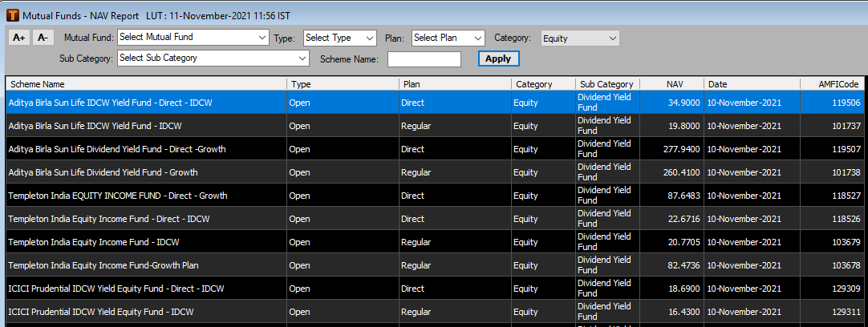Click NAV value 82.4736
This screenshot has height=327, width=868.
coord(683,265)
